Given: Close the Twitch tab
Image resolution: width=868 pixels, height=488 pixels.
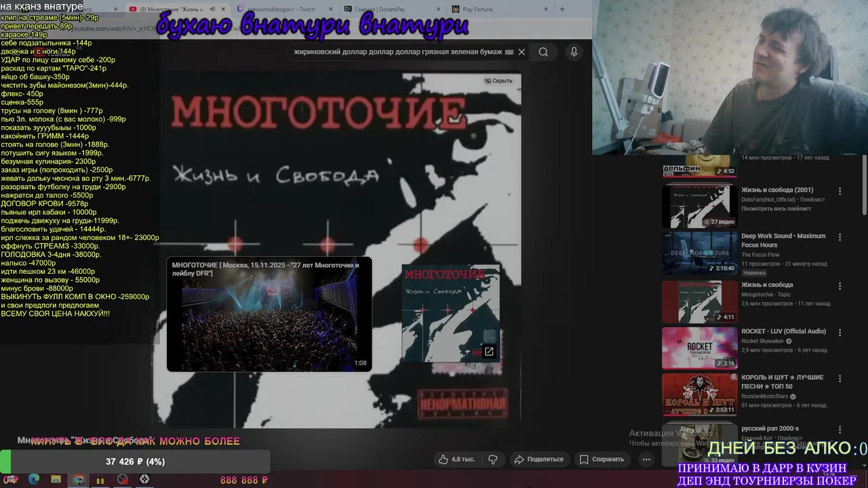Looking at the screenshot, I should [x=331, y=9].
